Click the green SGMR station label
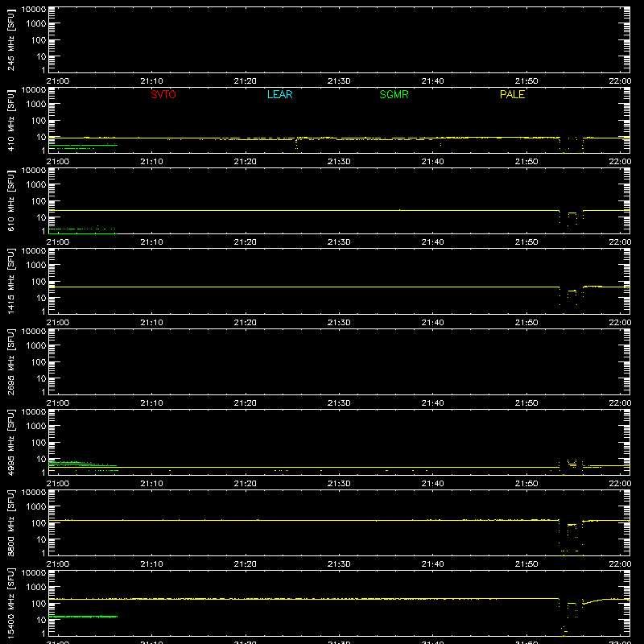 pyautogui.click(x=394, y=94)
